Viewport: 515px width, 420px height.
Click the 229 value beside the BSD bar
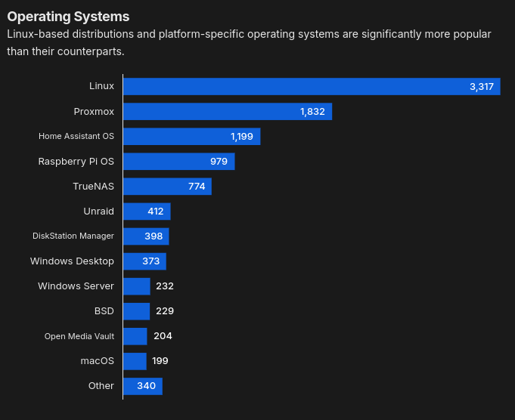[165, 311]
